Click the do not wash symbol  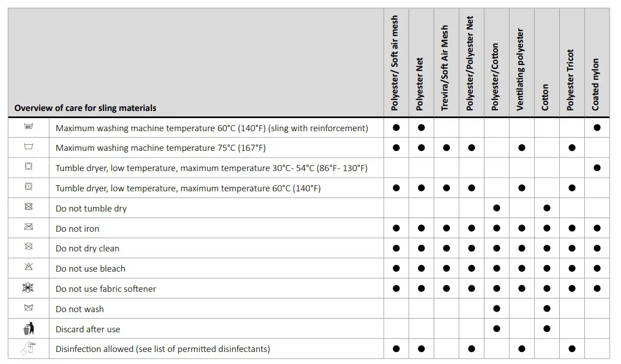pos(29,308)
